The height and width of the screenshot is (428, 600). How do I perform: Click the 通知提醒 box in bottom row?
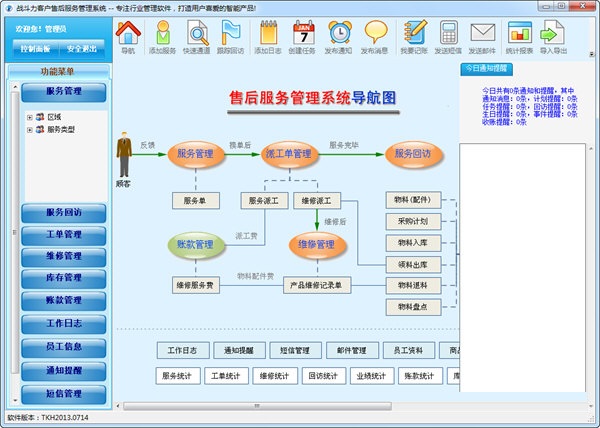[239, 350]
